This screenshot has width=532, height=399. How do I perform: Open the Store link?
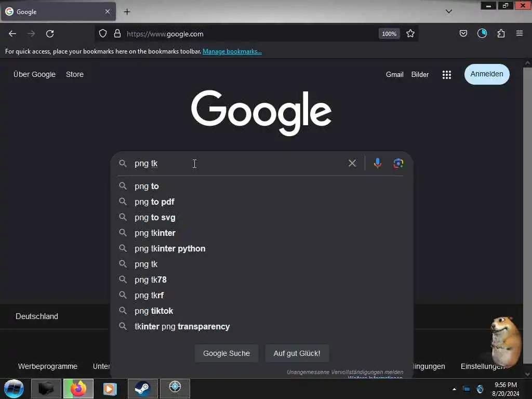(x=75, y=74)
